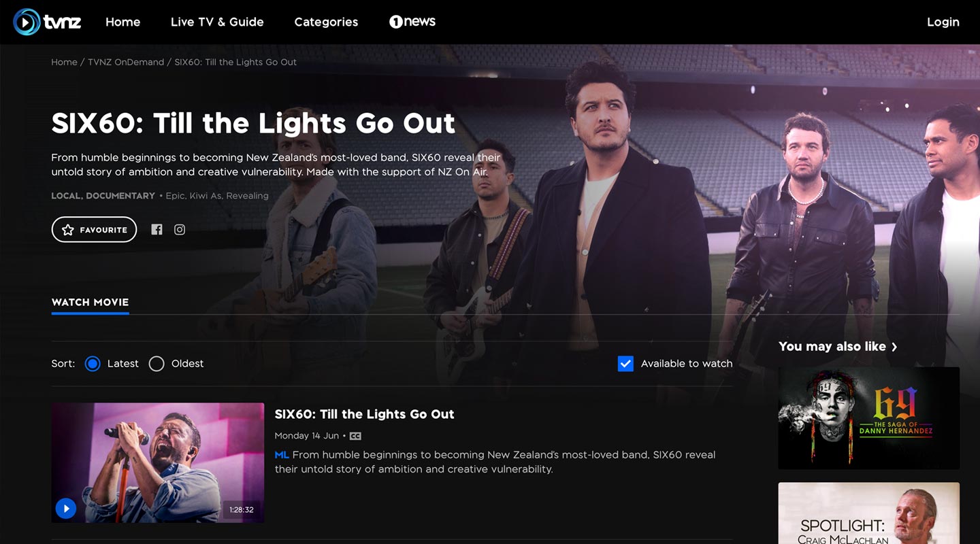Screen dimensions: 980x544
Task: Click the Home breadcrumb link
Action: [x=64, y=62]
